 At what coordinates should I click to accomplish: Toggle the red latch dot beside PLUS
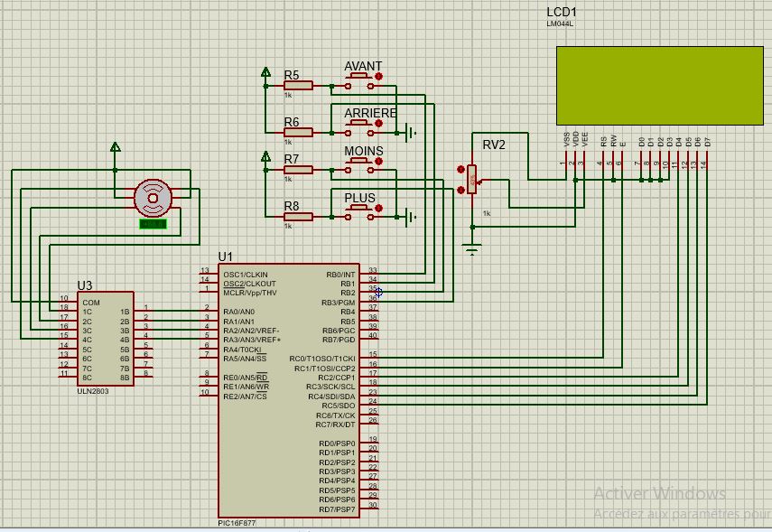click(378, 209)
